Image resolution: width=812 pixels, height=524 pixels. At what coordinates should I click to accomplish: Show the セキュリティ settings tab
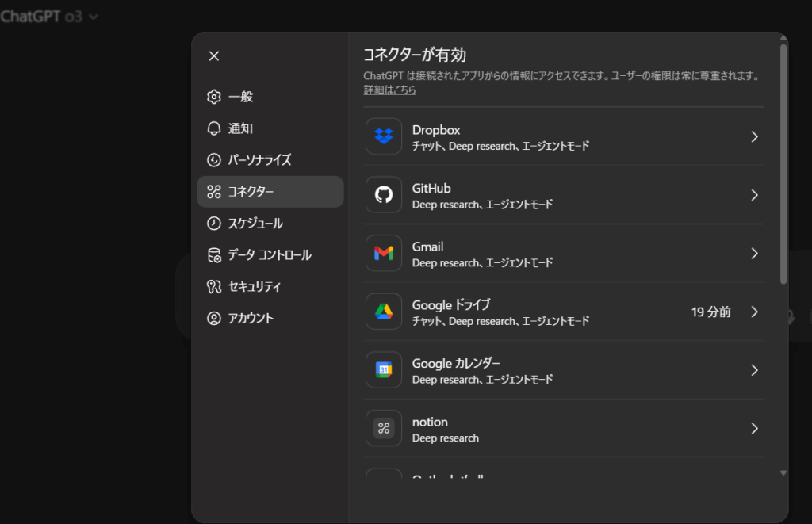pos(270,286)
